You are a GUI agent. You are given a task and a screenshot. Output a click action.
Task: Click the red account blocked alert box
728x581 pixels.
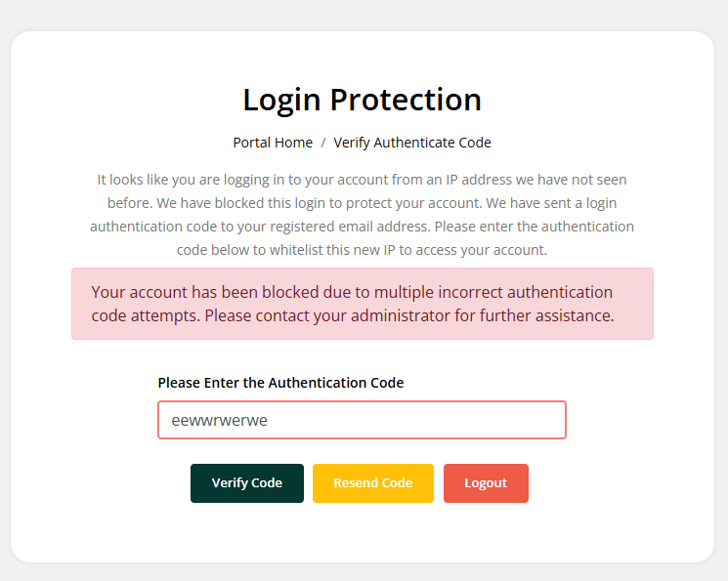point(362,304)
